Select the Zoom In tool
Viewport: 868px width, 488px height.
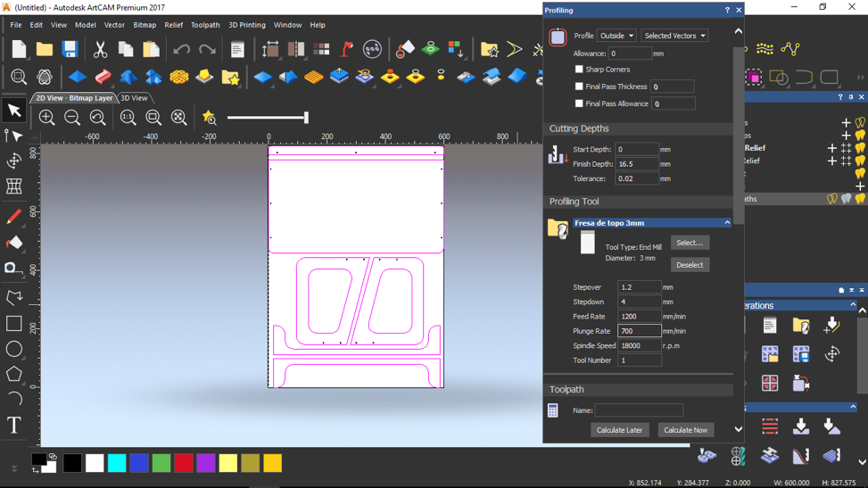coord(46,118)
